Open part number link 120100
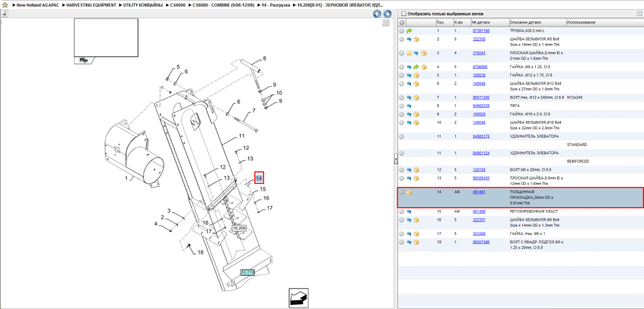644x309 pixels. tap(479, 170)
